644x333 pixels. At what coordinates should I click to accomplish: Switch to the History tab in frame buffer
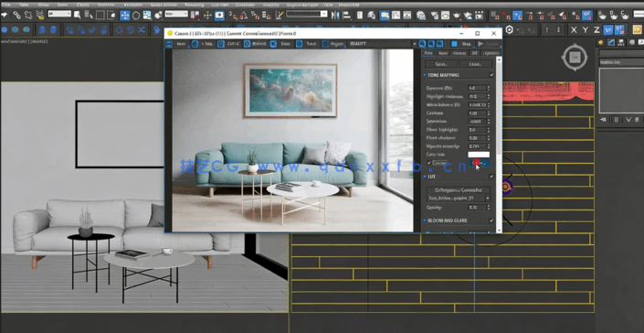tap(459, 53)
